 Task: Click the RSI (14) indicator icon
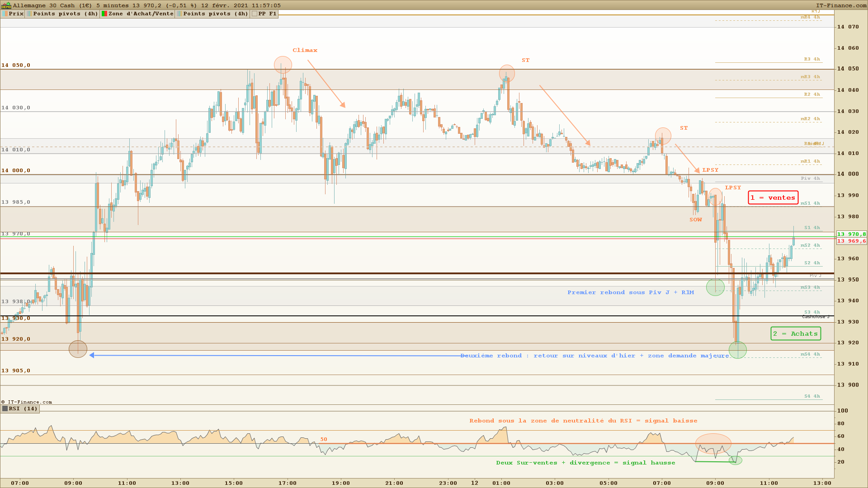coord(5,409)
